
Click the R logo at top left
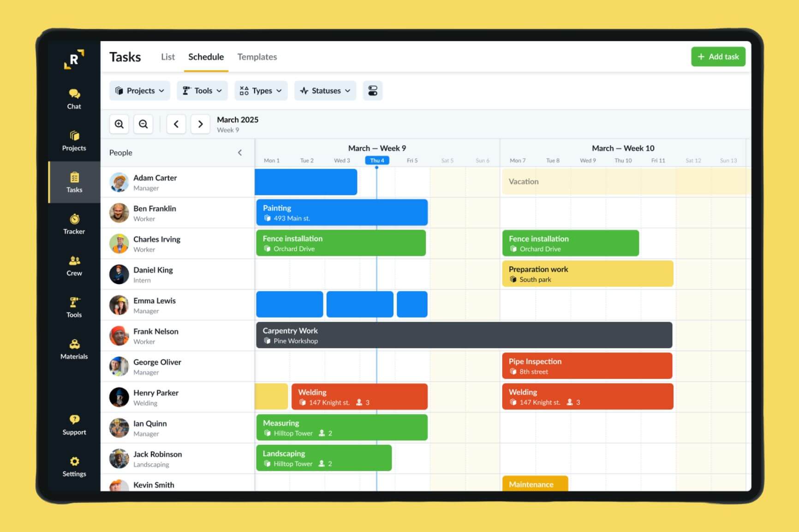coord(74,59)
